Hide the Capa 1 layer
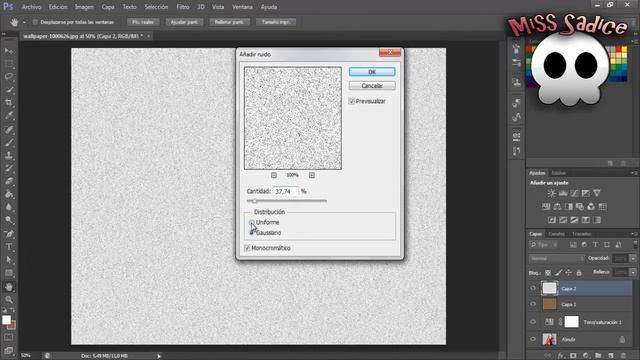The image size is (640, 360). pos(533,304)
